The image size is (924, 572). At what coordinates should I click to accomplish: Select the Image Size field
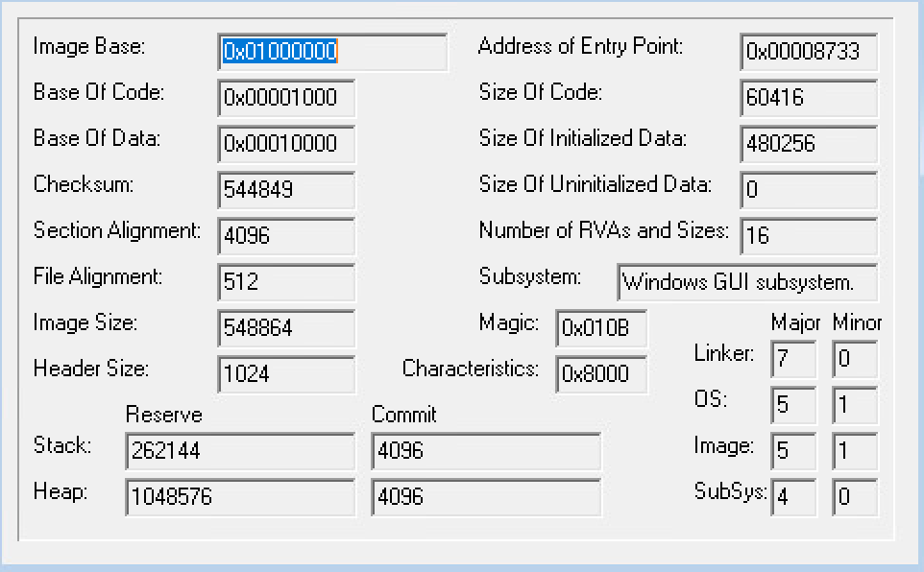tap(285, 328)
